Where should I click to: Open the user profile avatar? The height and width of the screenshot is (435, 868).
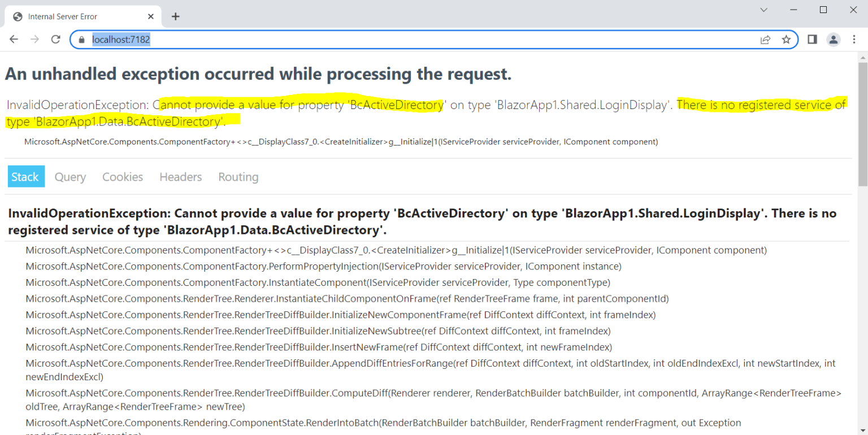(833, 40)
